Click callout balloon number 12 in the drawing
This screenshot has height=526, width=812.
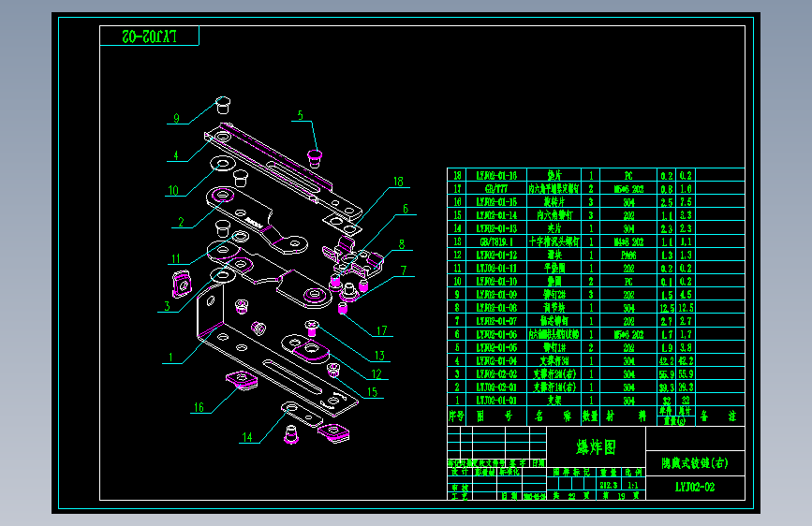click(x=376, y=373)
